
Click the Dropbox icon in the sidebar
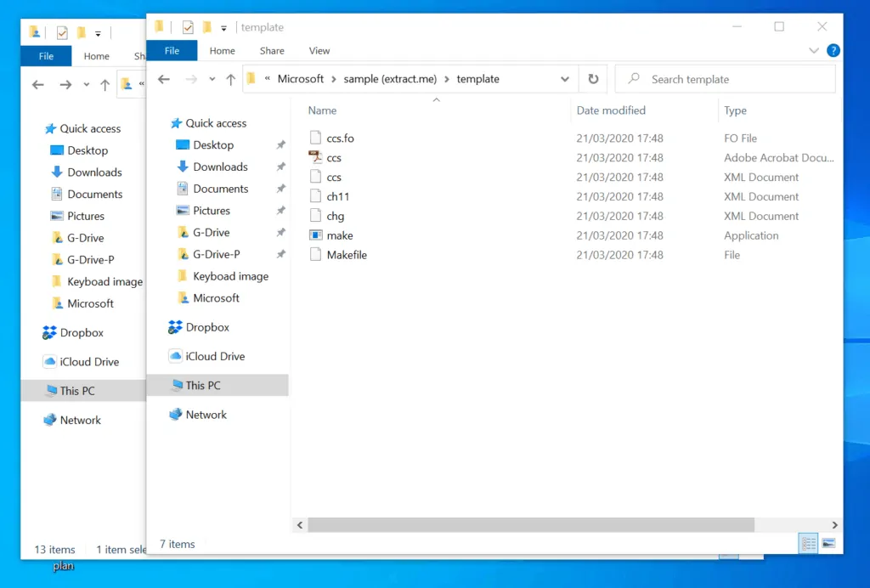tap(177, 327)
